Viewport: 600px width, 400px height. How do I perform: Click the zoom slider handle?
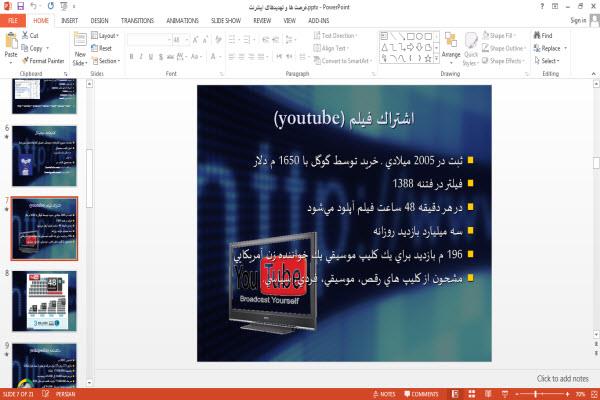(x=536, y=394)
